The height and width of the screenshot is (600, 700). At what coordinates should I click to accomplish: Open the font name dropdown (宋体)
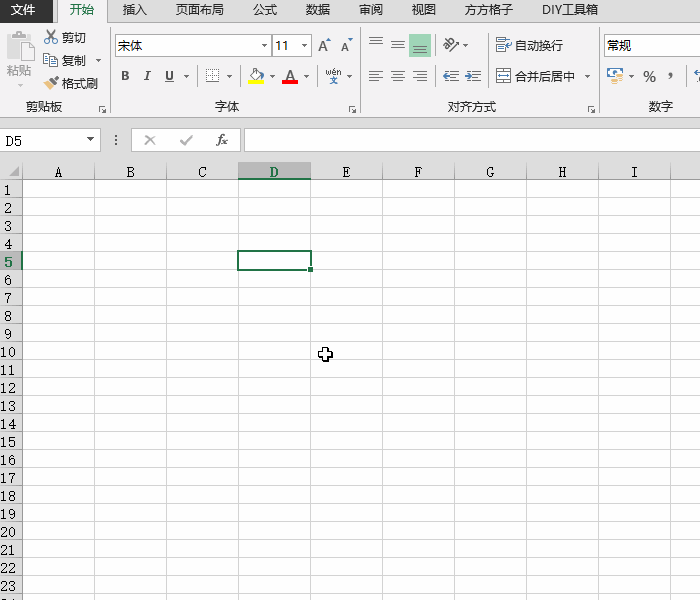click(x=264, y=46)
